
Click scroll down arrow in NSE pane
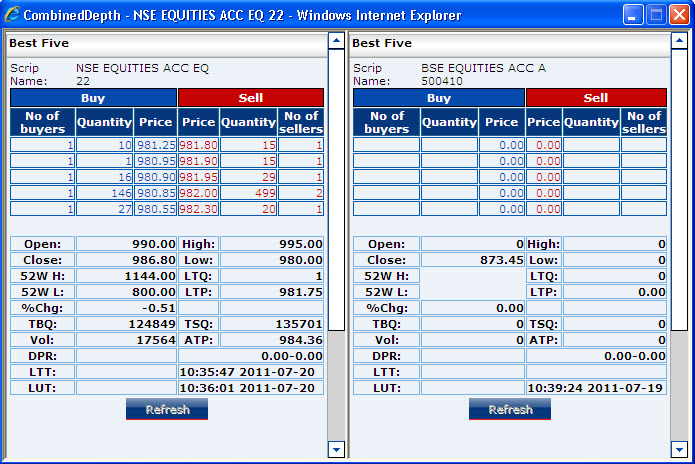[336, 450]
